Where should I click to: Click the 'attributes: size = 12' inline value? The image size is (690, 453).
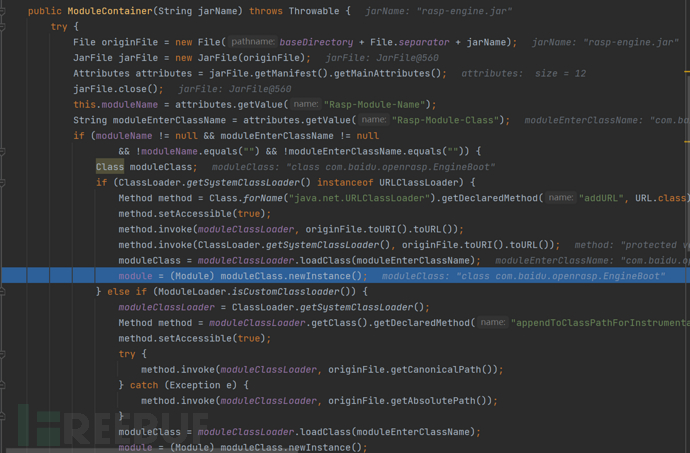coord(524,74)
